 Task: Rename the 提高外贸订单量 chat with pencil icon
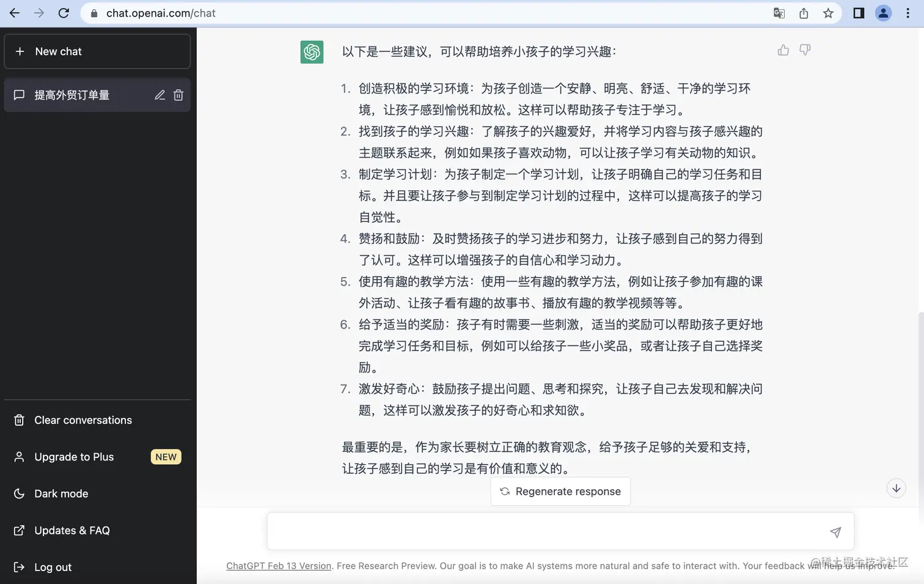pyautogui.click(x=160, y=95)
